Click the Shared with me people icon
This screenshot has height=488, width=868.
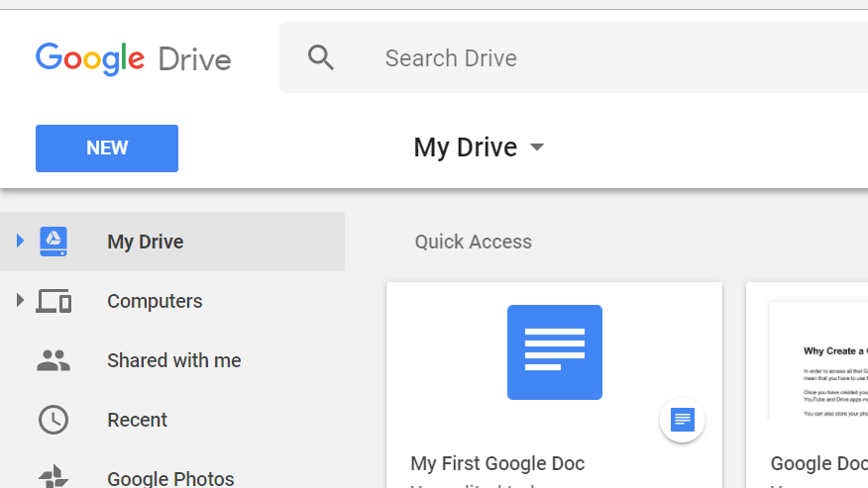click(x=54, y=360)
